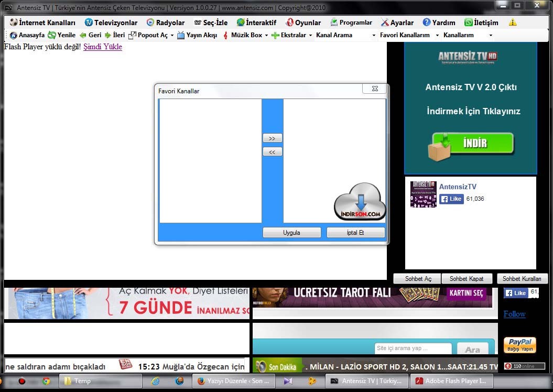The image size is (553, 392).
Task: Open the Favori Kanallarım combo box
Action: click(409, 35)
